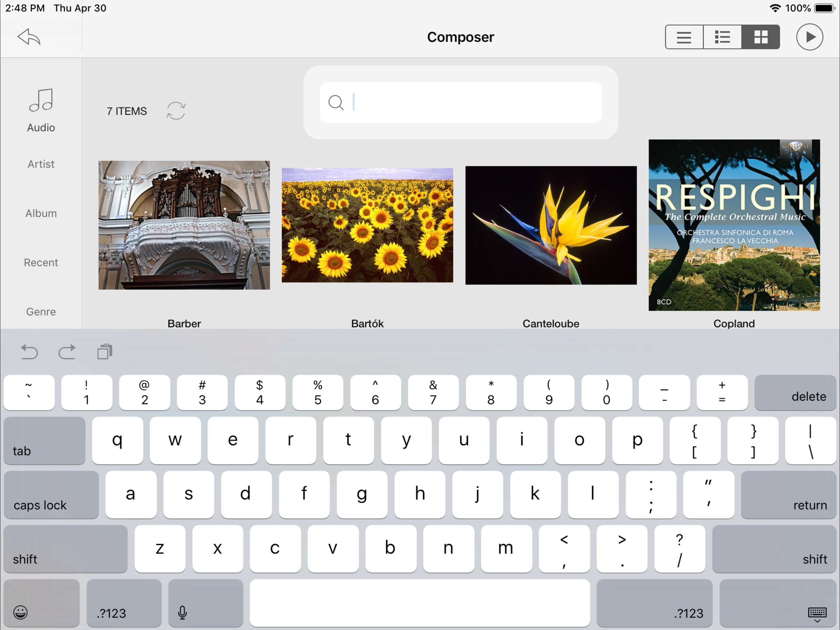The height and width of the screenshot is (630, 840).
Task: Tap the clipboard paste icon
Action: 105,352
